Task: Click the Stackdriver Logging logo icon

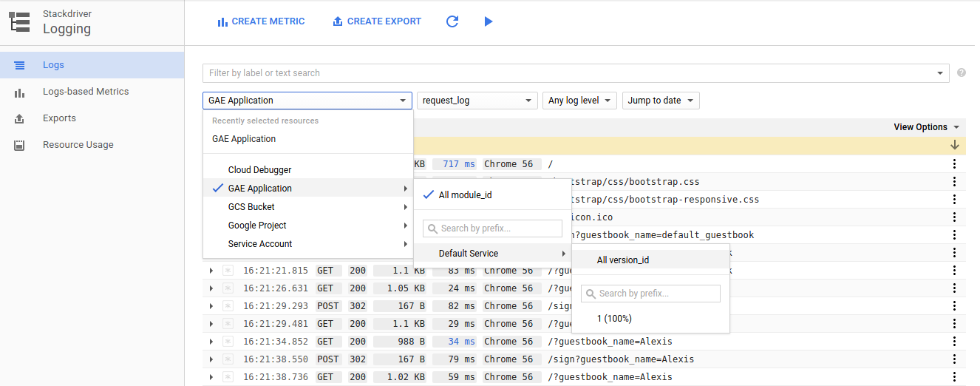Action: coord(19,22)
